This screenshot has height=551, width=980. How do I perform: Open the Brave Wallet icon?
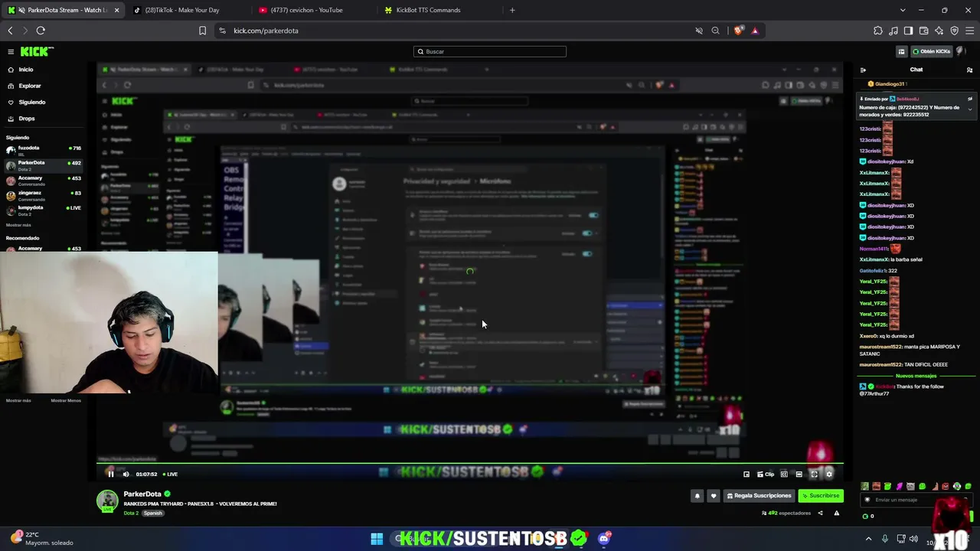924,31
